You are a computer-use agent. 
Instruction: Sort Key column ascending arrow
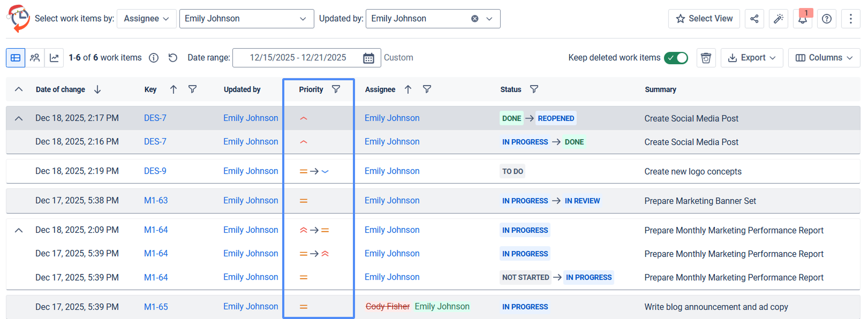click(x=173, y=89)
